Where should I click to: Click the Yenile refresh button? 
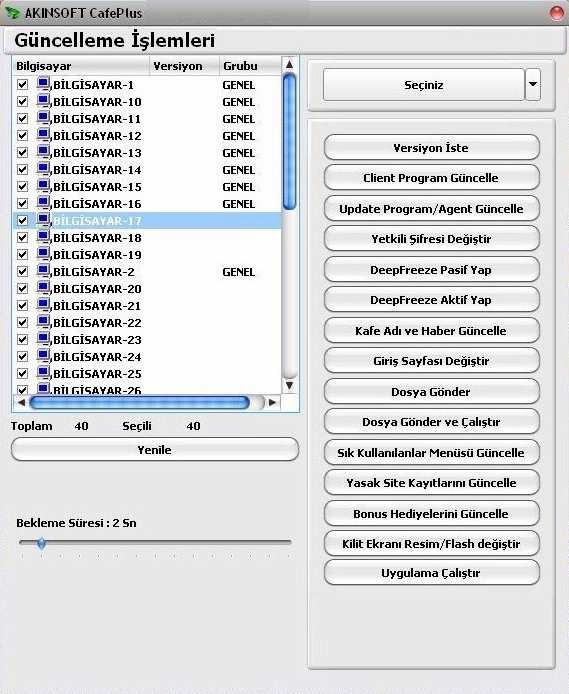pyautogui.click(x=155, y=450)
